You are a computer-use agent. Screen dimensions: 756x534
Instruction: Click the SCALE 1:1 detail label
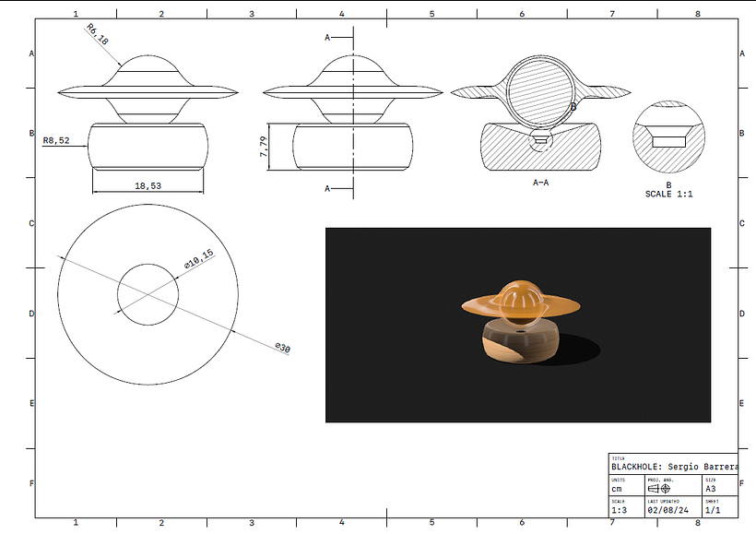668,194
